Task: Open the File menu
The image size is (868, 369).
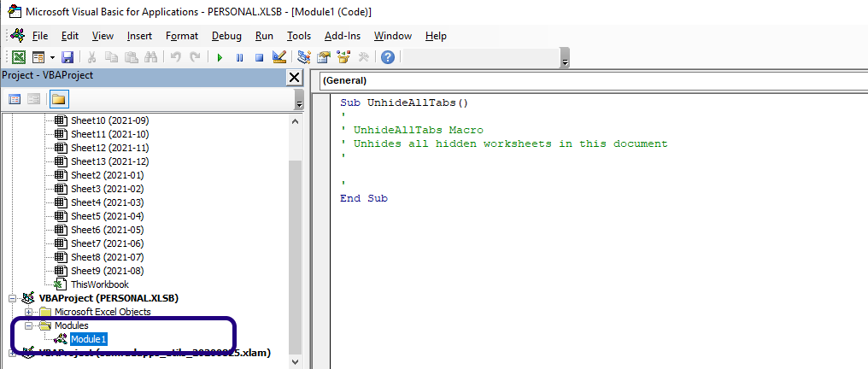Action: (40, 36)
